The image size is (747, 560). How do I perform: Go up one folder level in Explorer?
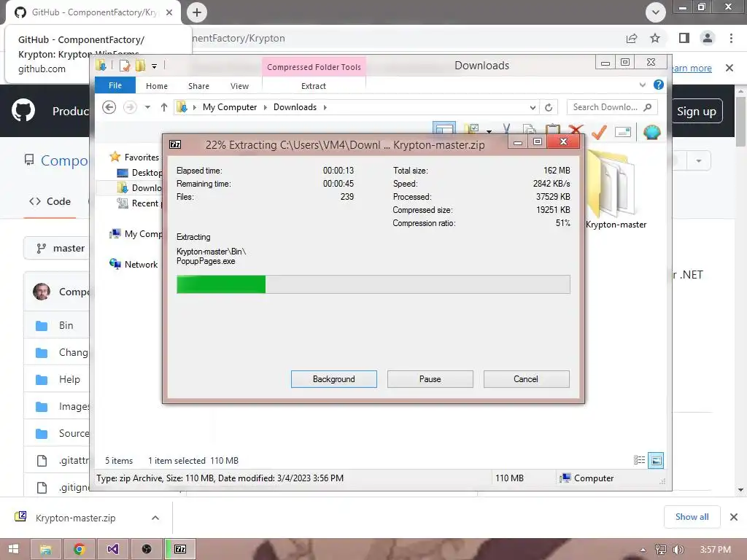click(164, 107)
